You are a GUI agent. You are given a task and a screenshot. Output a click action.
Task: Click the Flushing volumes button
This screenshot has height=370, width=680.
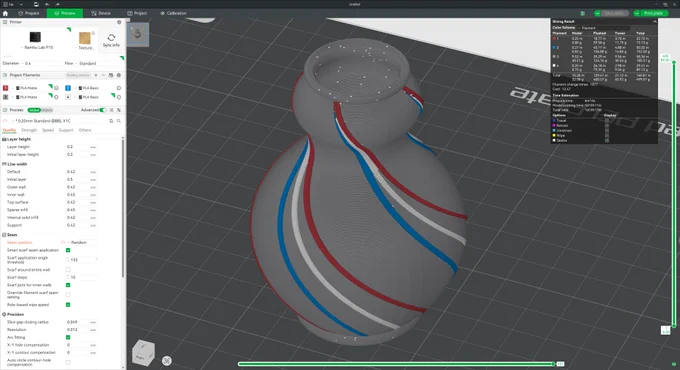pos(78,75)
